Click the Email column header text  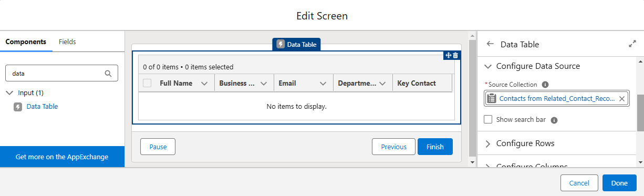point(287,83)
